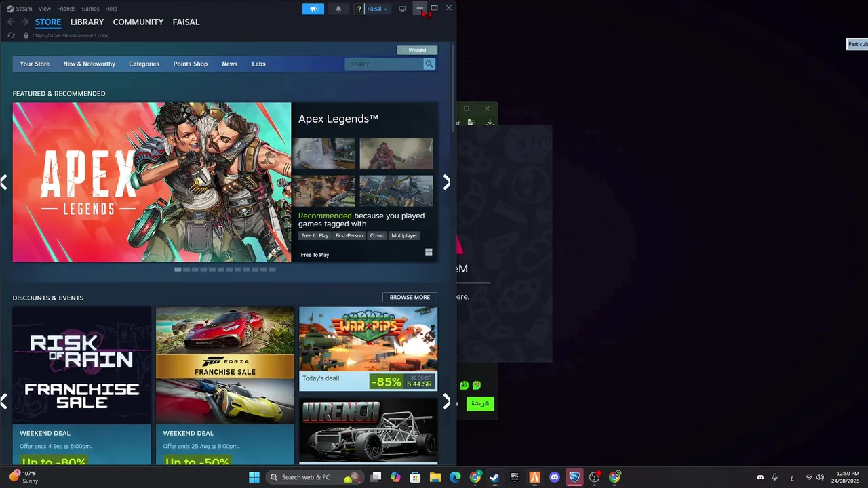Click BROWSE MORE in Discounts & Events
Screen dimensions: 868x488
coord(410,297)
